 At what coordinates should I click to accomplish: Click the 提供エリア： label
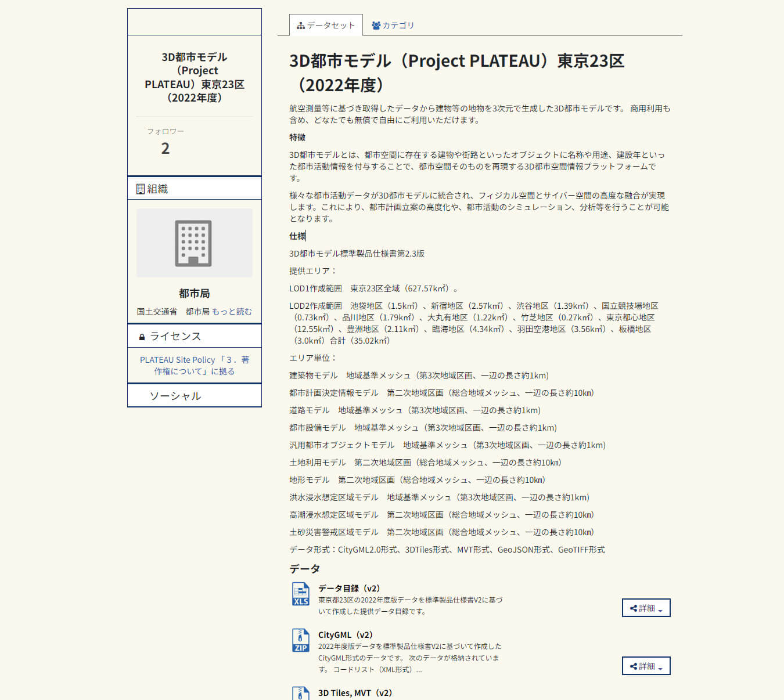pyautogui.click(x=312, y=271)
